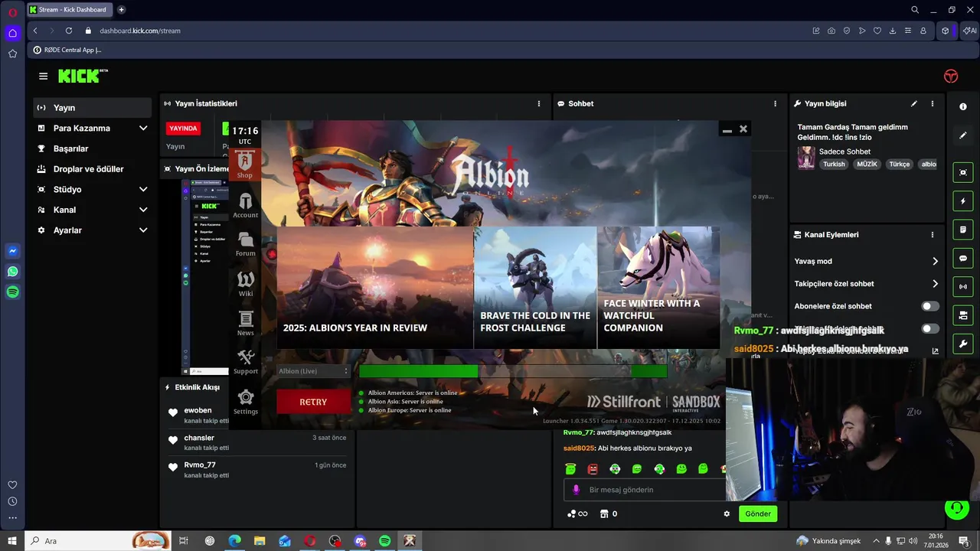Click the Turkish tag chip

[834, 164]
